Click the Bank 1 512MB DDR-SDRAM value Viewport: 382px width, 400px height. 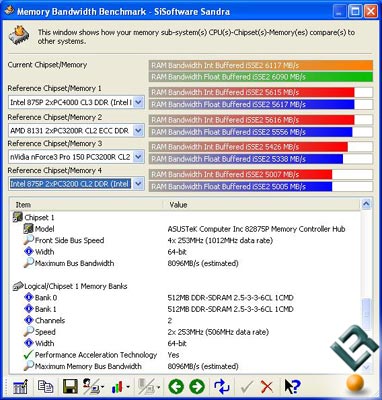230,309
